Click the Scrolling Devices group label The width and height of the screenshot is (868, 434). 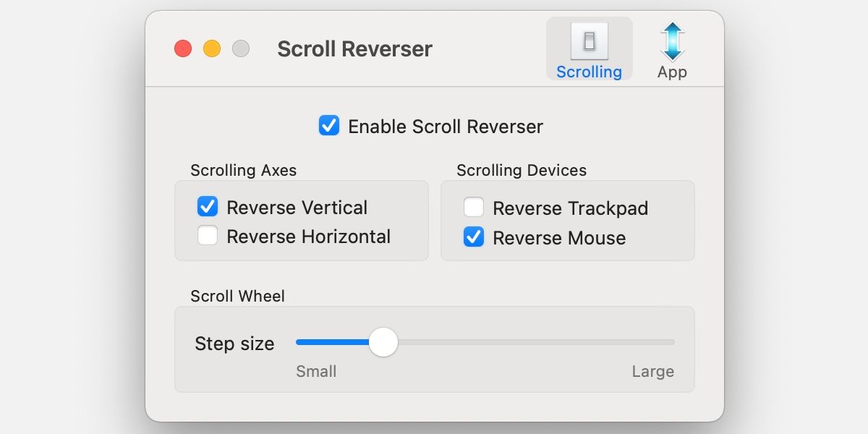(x=522, y=171)
